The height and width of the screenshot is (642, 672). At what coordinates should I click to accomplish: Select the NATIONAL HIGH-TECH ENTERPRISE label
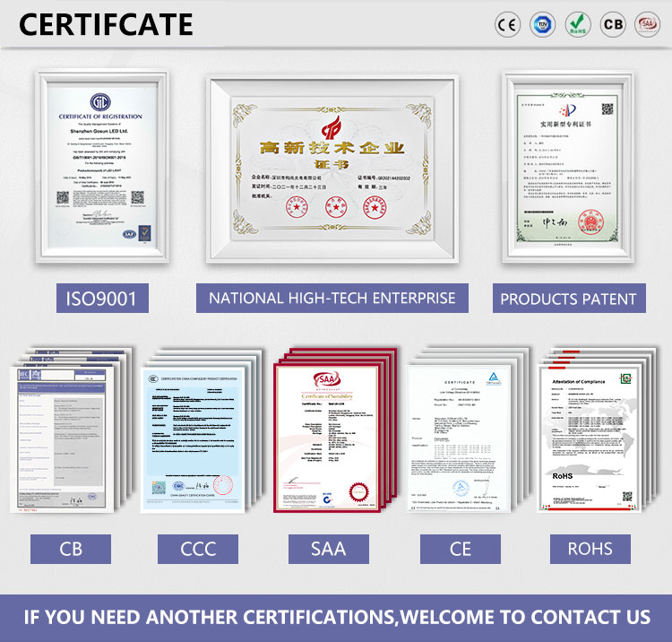(332, 298)
